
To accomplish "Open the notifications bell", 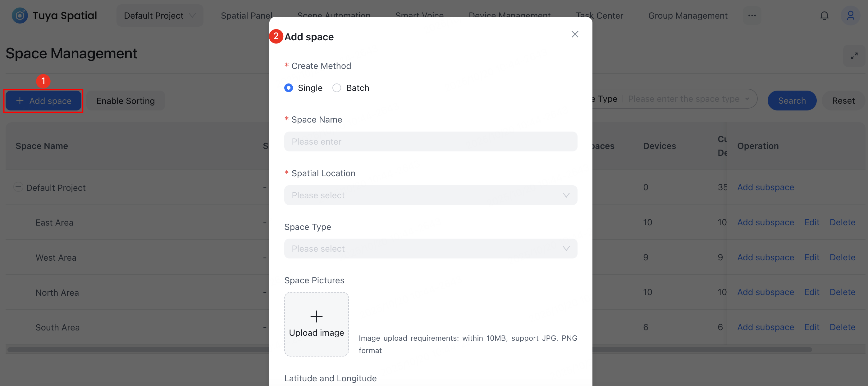I will coord(824,16).
